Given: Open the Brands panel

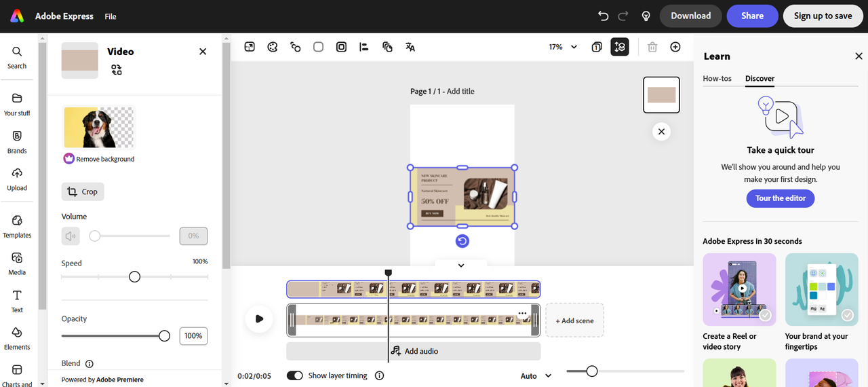Looking at the screenshot, I should 17,142.
